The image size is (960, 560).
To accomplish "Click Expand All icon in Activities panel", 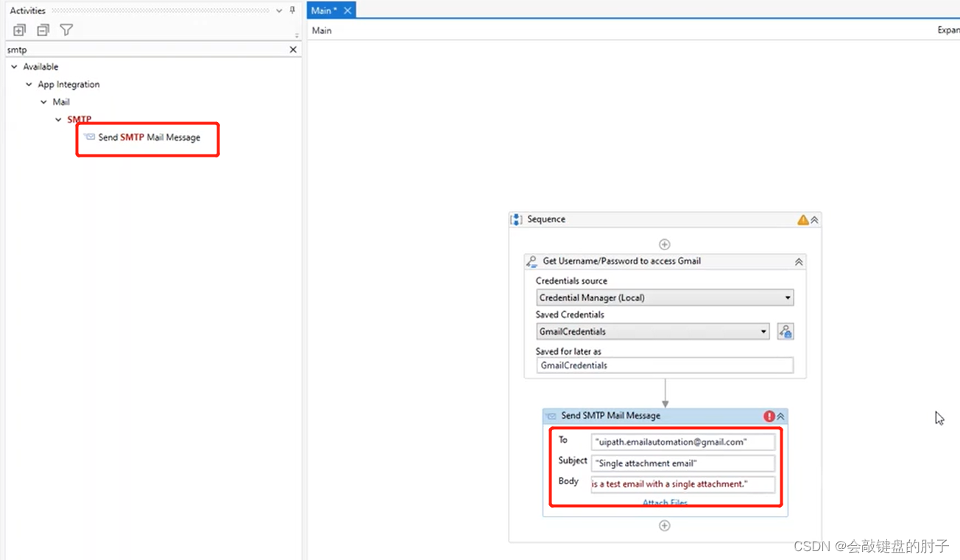I will [x=20, y=30].
